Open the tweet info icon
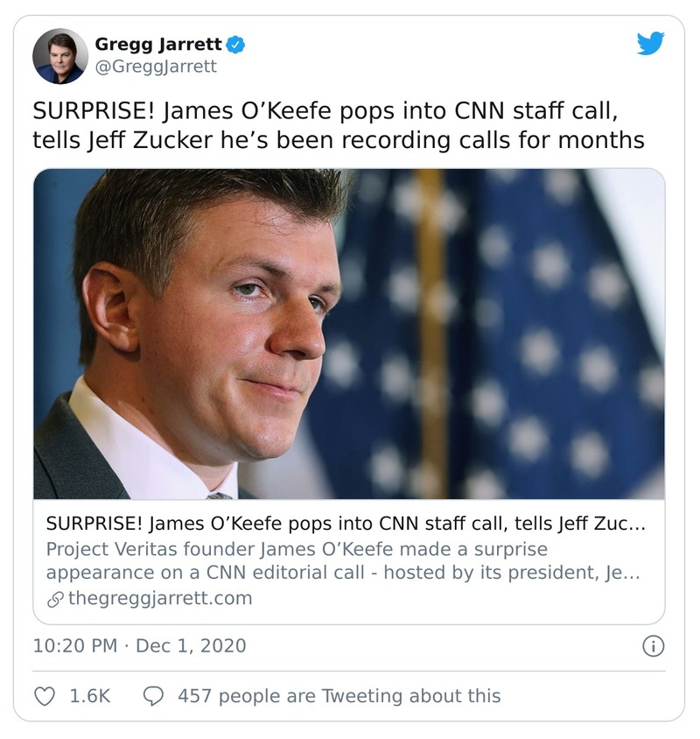 click(653, 646)
